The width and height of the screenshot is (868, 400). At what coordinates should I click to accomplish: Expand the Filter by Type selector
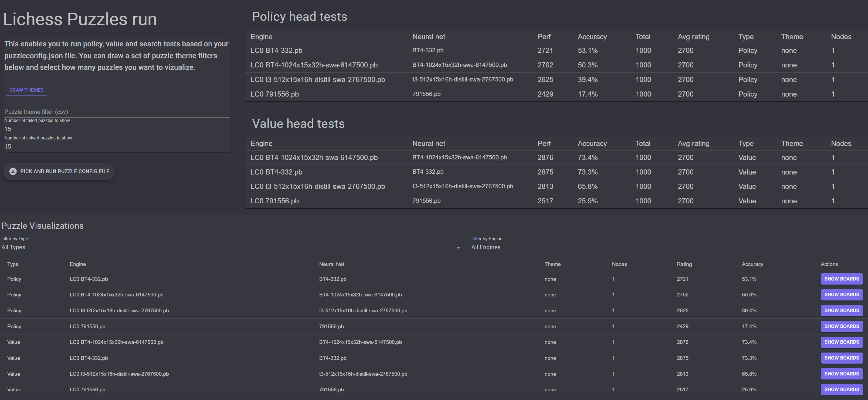point(202,247)
